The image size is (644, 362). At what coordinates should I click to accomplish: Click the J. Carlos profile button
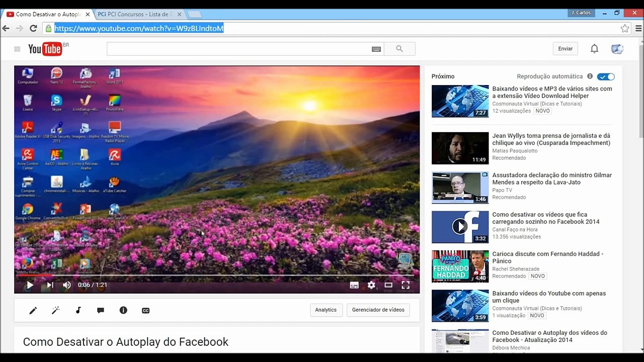(x=581, y=13)
